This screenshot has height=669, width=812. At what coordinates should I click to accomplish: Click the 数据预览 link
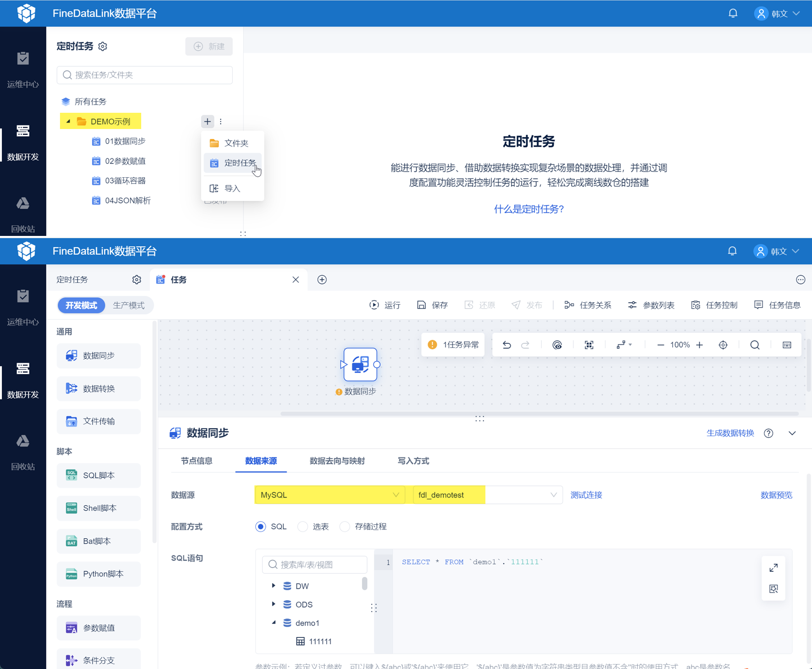[x=776, y=495]
